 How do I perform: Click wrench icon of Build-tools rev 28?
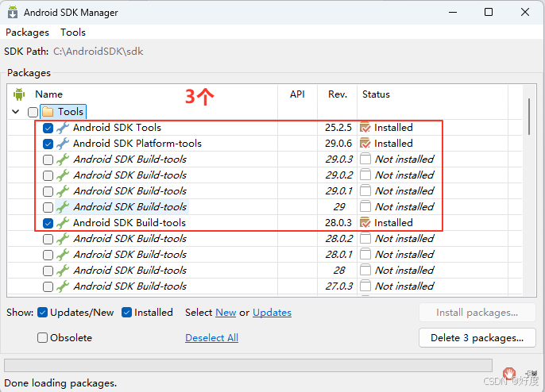click(x=63, y=271)
